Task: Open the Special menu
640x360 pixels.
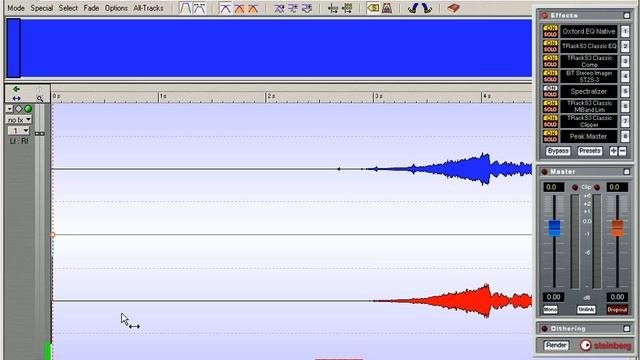Action: click(x=42, y=8)
